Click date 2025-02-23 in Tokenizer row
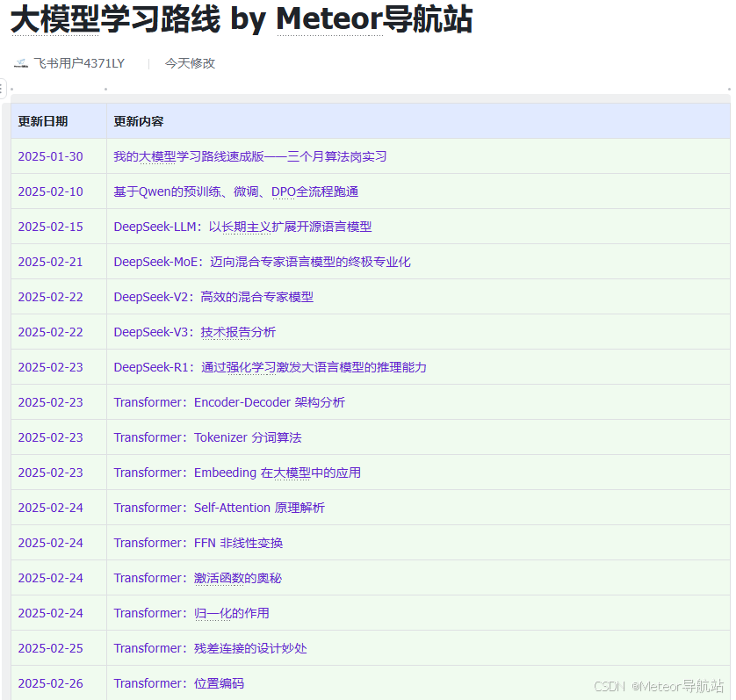The height and width of the screenshot is (700, 736). click(x=50, y=437)
